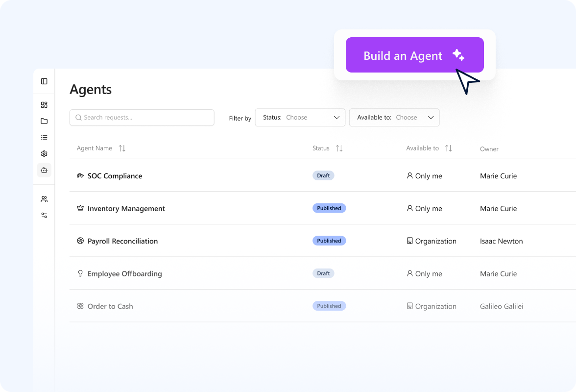Open the SOC Compliance agent
The image size is (576, 392).
(115, 176)
